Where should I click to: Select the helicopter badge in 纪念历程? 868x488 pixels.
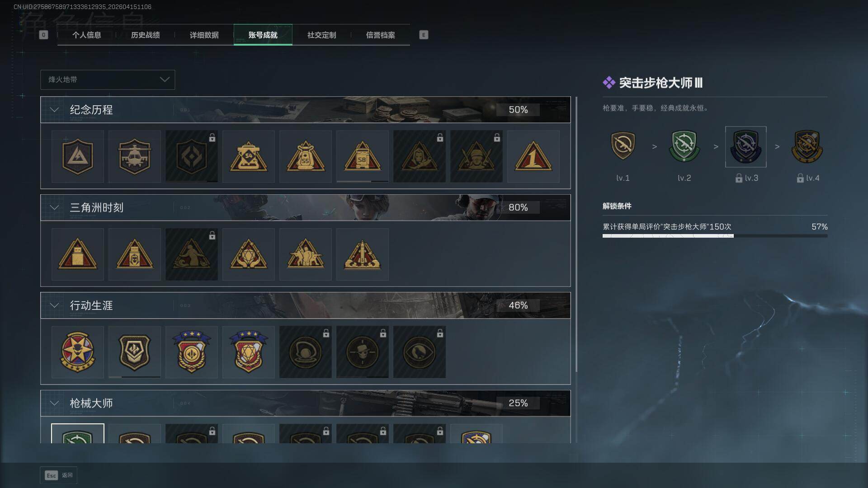click(134, 156)
